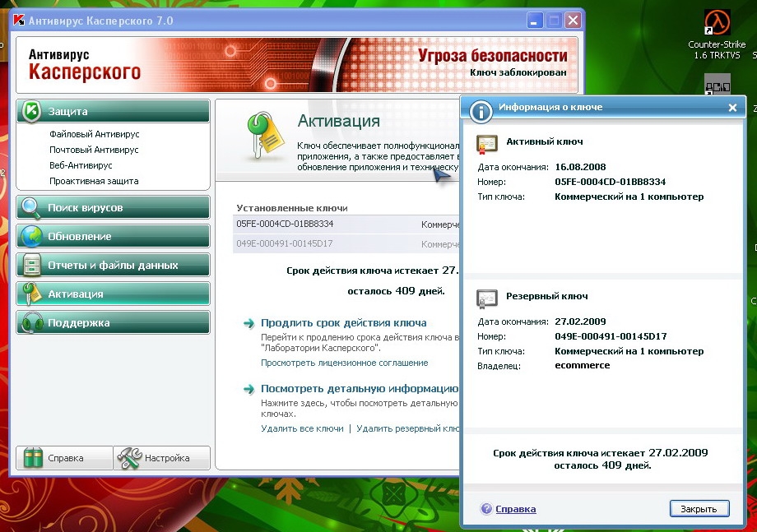
Task: Select Проактивная защита item
Action: tap(94, 181)
